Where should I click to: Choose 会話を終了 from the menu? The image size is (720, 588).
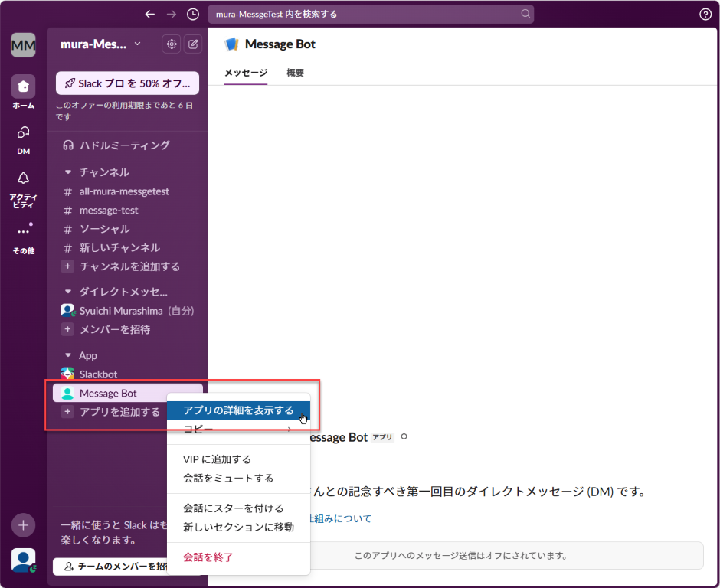click(x=238, y=557)
